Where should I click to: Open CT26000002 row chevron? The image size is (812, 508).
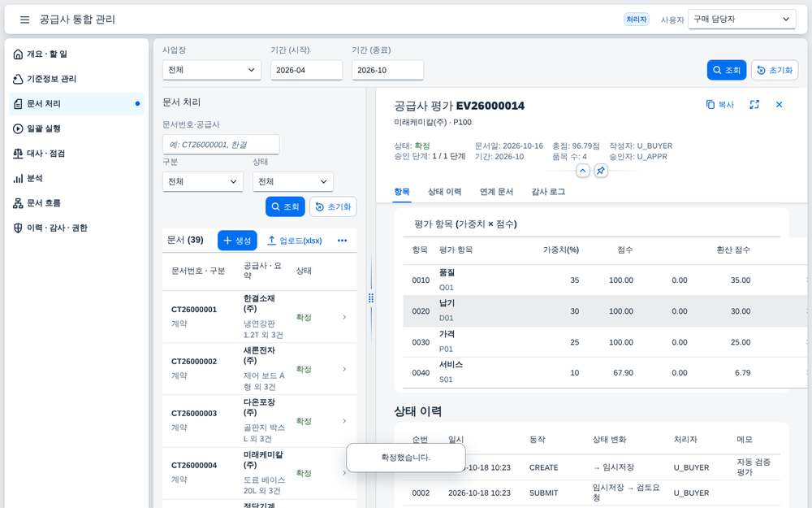(x=344, y=369)
